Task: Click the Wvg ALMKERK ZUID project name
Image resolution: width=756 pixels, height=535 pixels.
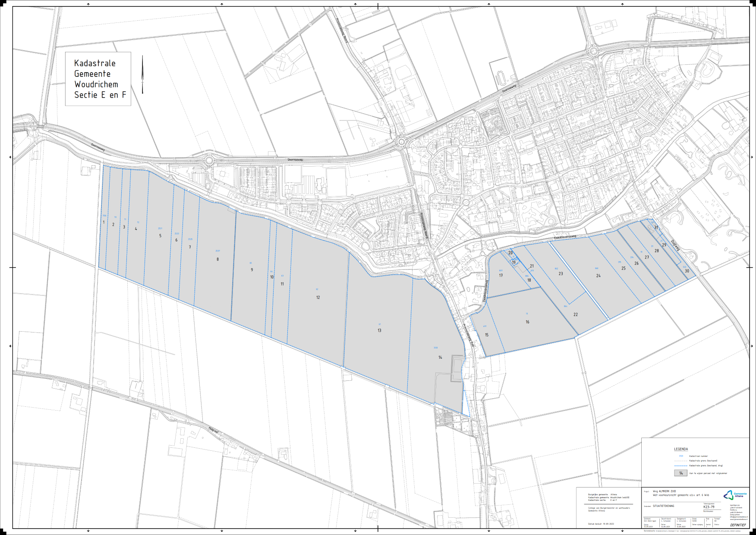Action: 665,491
